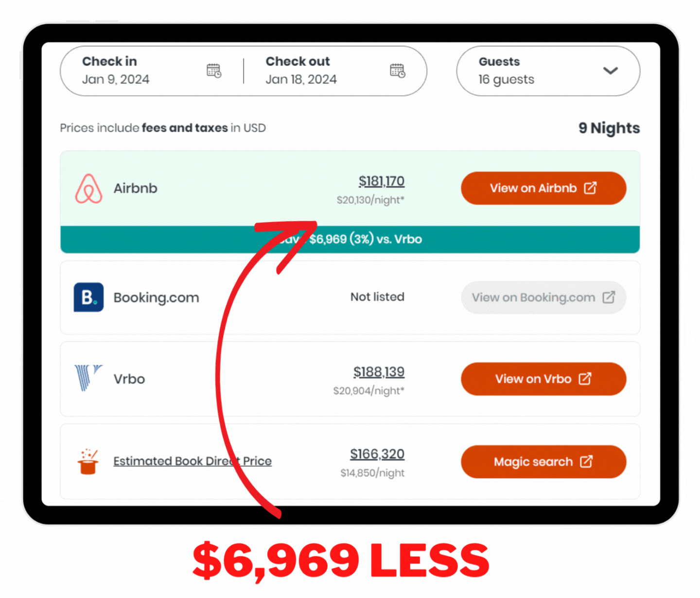
Task: Click the View on Vrbo button
Action: pos(543,379)
